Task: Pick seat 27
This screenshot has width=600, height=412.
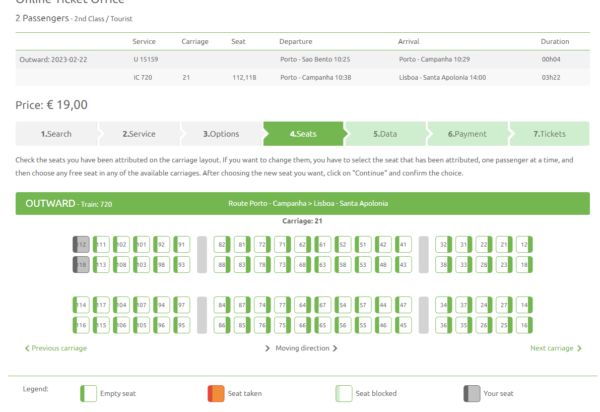Action: click(x=504, y=305)
